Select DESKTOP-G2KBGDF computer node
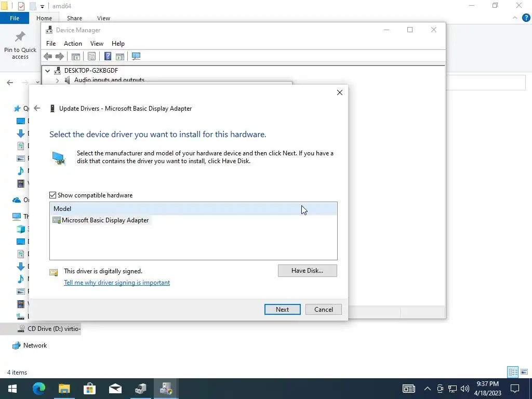The image size is (532, 399). click(91, 71)
